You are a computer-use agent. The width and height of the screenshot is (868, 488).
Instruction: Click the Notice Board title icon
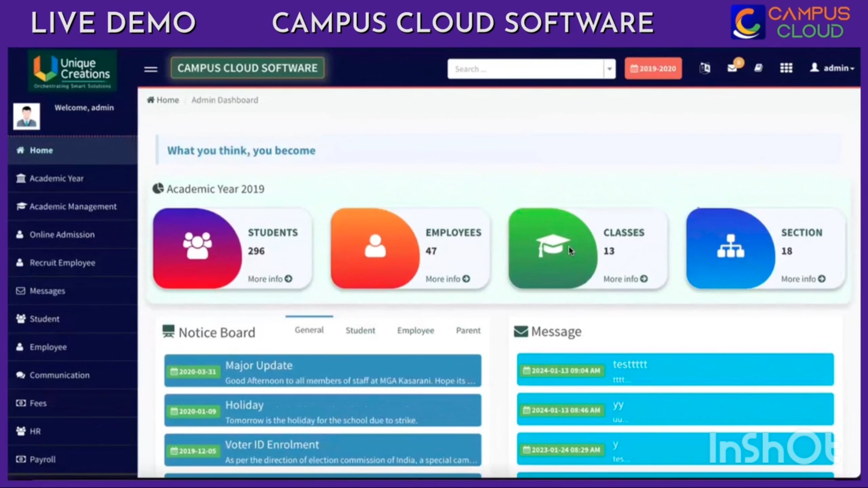[168, 331]
